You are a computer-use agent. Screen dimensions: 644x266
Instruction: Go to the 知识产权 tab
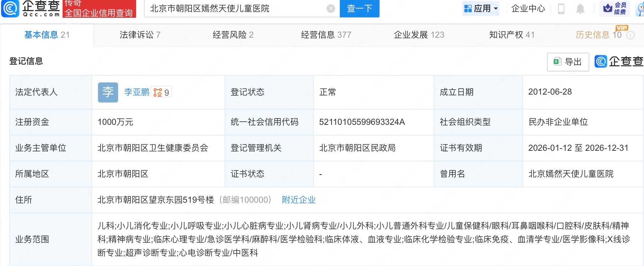[x=511, y=35]
